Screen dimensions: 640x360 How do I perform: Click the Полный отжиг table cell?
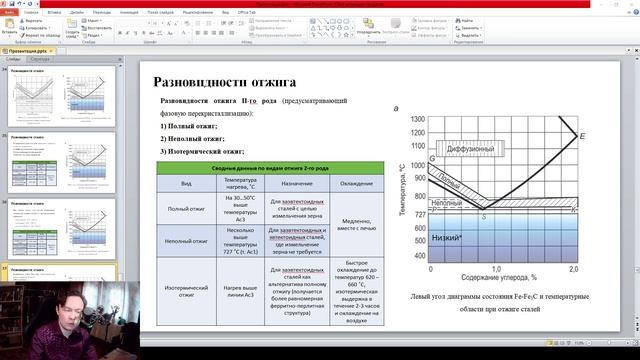186,209
